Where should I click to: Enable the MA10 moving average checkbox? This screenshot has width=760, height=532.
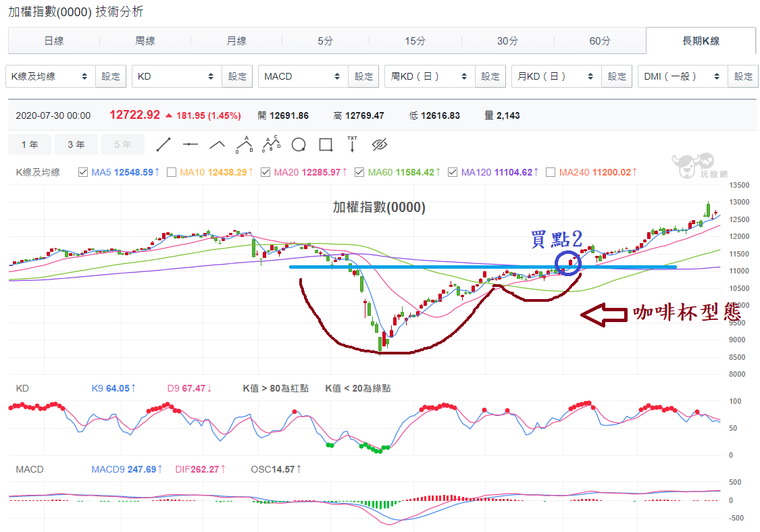[172, 172]
